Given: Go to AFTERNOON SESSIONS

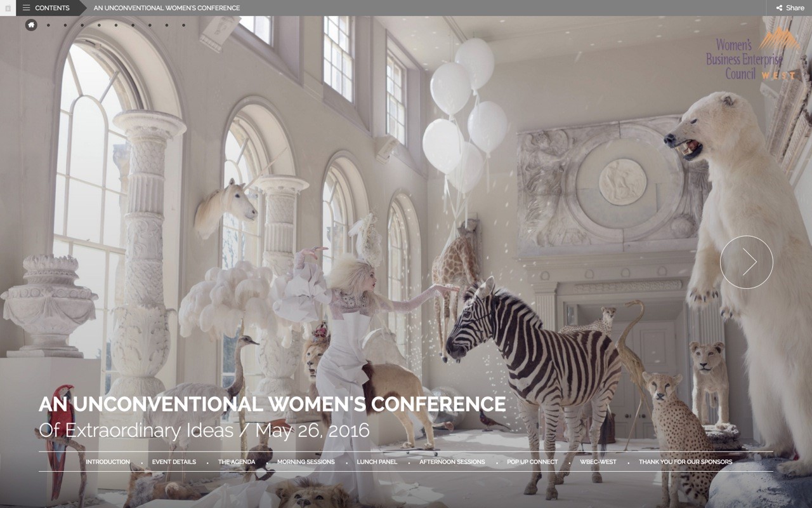Looking at the screenshot, I should (450, 462).
